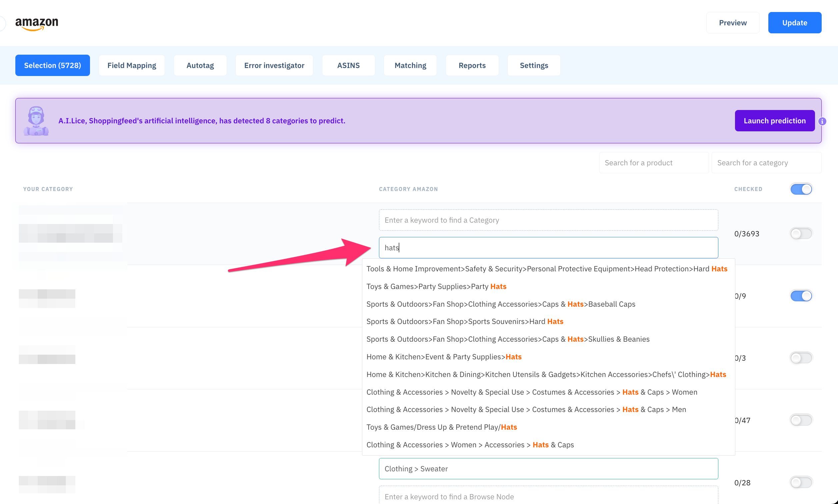Viewport: 838px width, 504px height.
Task: Go to the Error investigator tab
Action: coord(274,65)
